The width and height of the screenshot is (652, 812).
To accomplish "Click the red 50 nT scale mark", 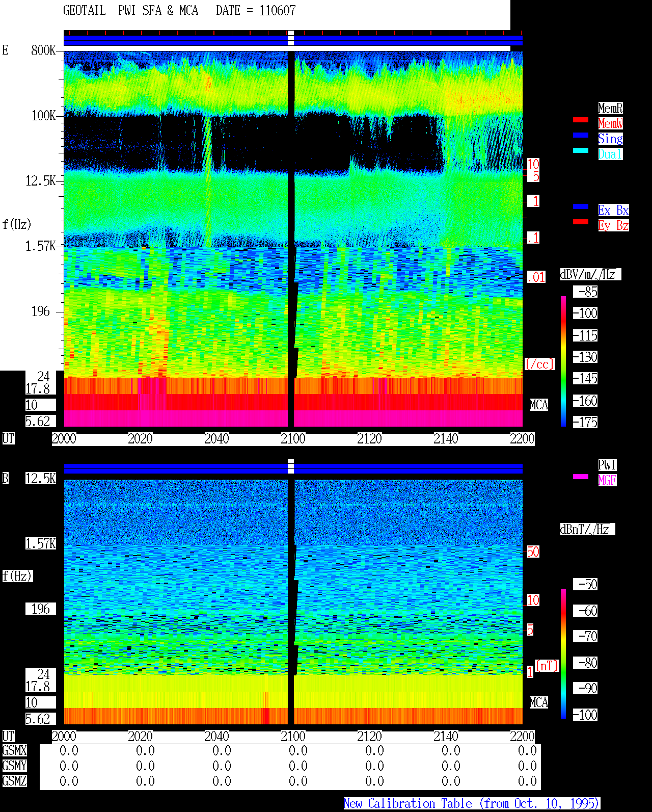I will pyautogui.click(x=533, y=552).
